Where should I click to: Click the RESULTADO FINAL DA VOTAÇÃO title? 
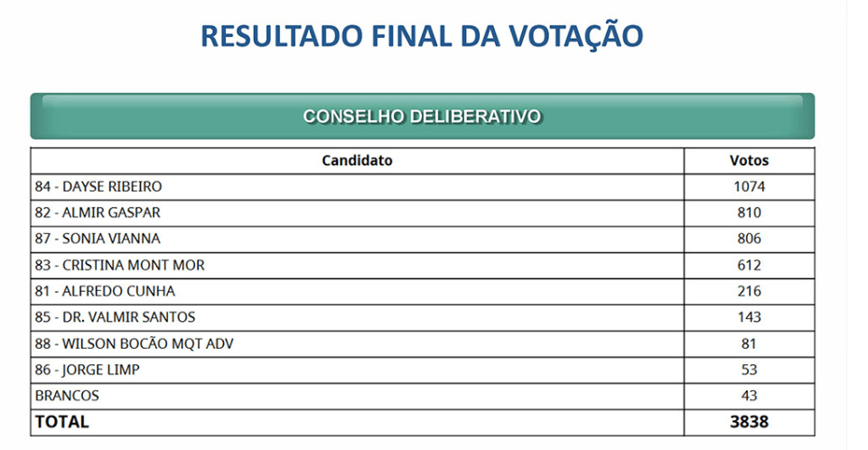pos(422,36)
